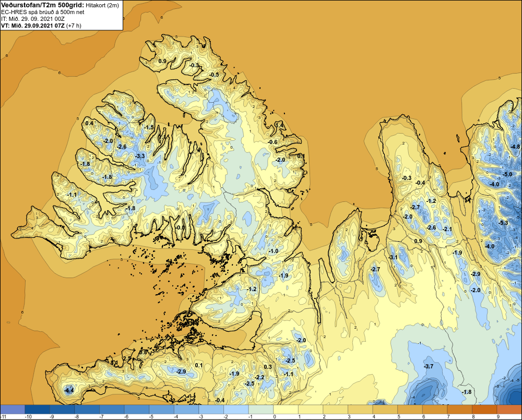Image resolution: width=522 pixels, height=420 pixels.
Task: Click the legend swatch between 4 and 5
Action: [x=385, y=409]
